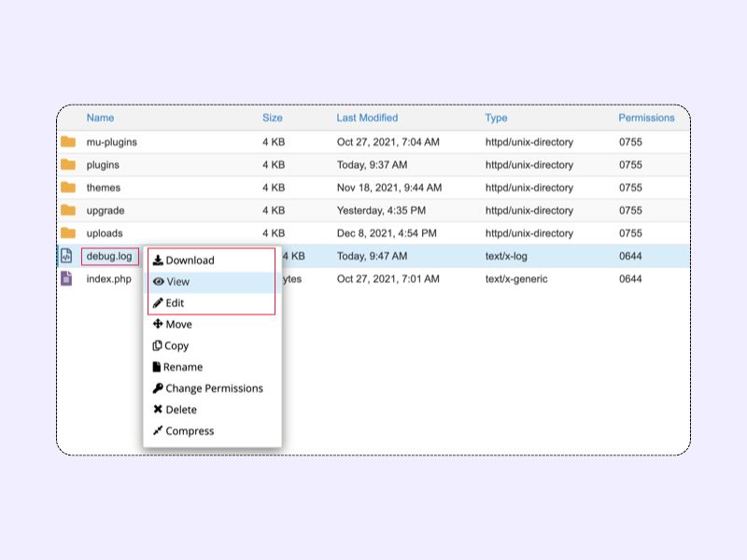Screen dimensions: 747x560
Task: Select the index.php file name
Action: [108, 279]
